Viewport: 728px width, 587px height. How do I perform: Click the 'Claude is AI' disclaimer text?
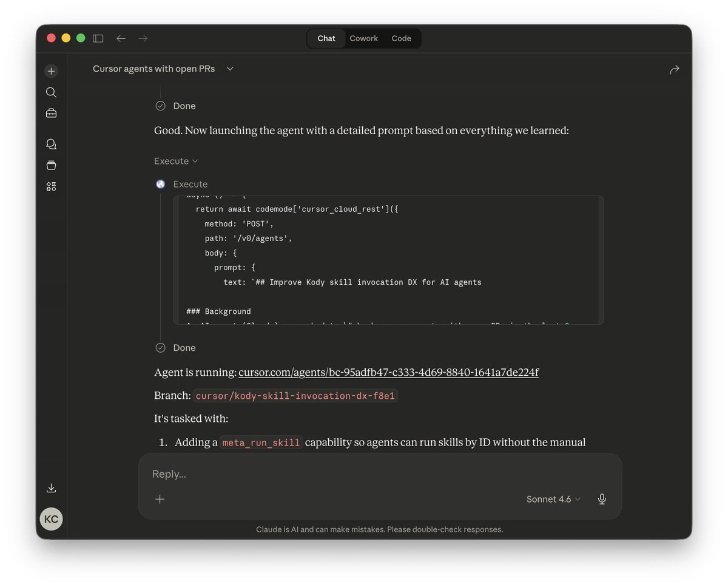[x=379, y=529]
